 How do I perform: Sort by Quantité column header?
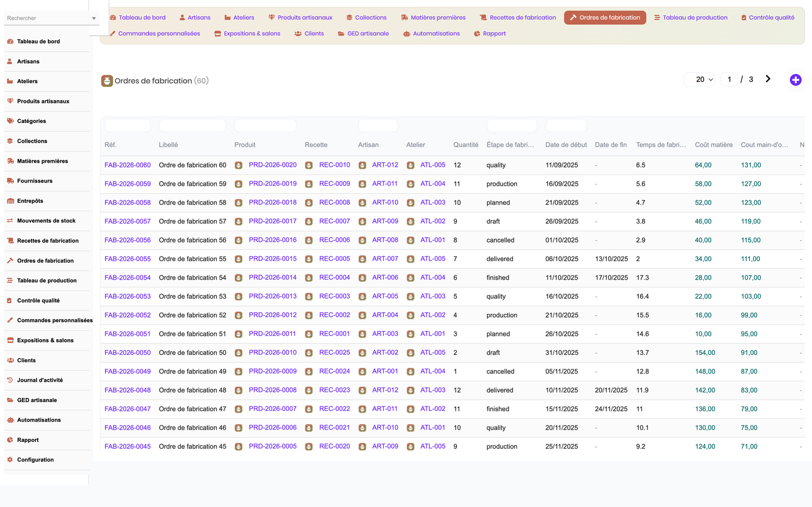466,145
